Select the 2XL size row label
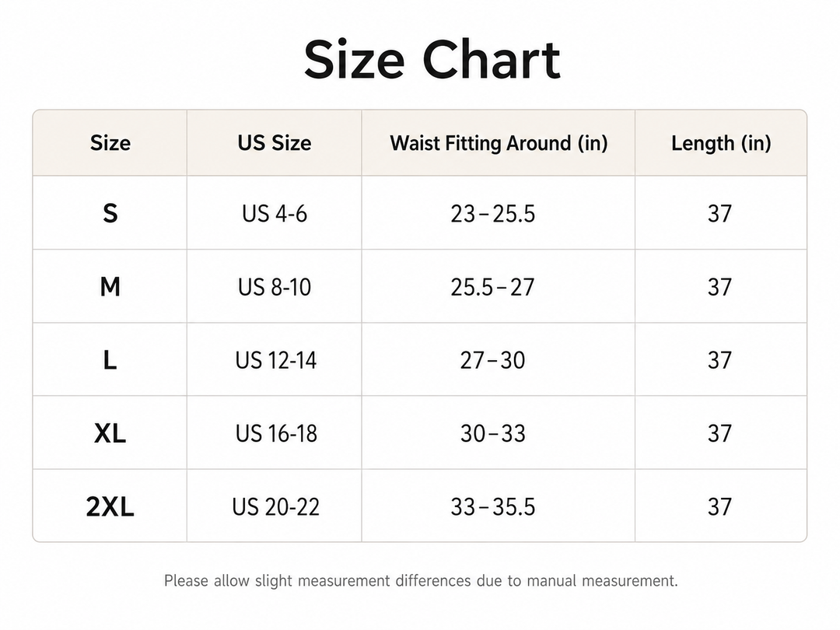Screen dimensions: 840x630 110,507
